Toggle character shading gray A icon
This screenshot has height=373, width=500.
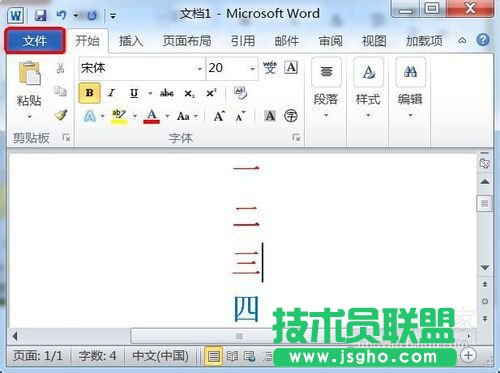270,116
